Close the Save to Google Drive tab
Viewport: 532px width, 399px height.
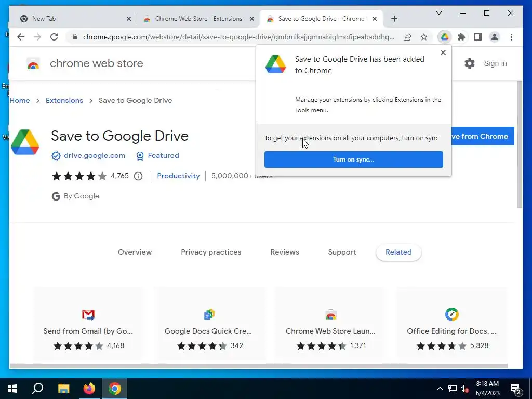click(374, 19)
